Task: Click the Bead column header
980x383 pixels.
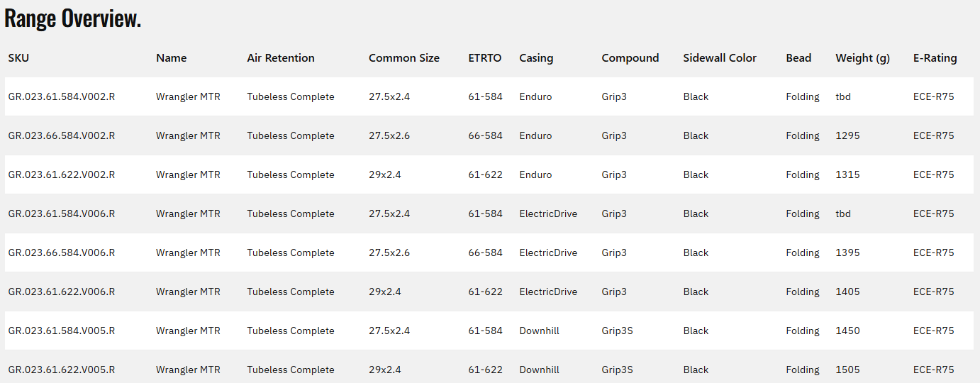Action: [x=798, y=58]
